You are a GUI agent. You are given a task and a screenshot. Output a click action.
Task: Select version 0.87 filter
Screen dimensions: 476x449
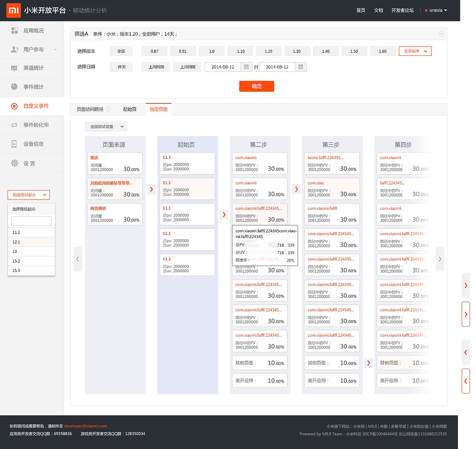pyautogui.click(x=154, y=51)
